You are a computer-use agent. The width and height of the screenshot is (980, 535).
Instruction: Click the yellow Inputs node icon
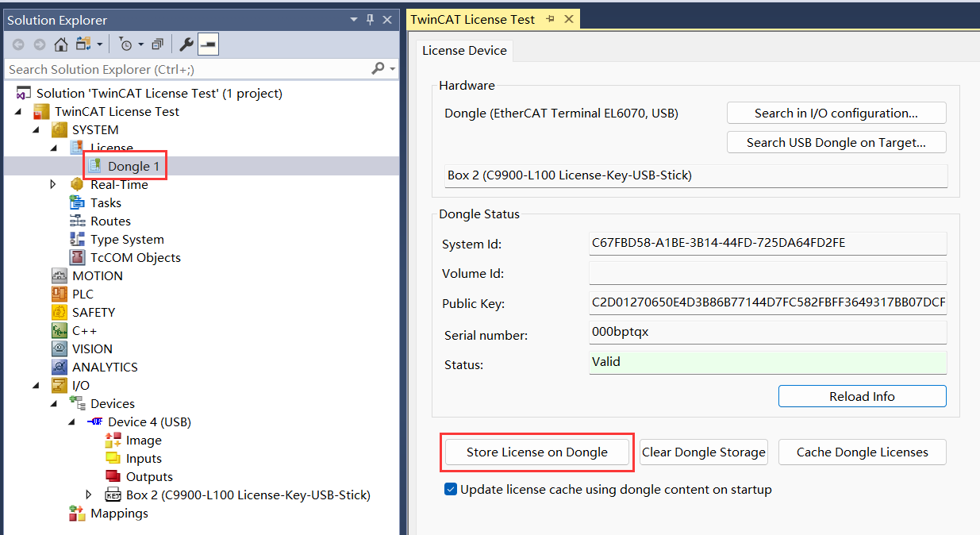pyautogui.click(x=113, y=458)
